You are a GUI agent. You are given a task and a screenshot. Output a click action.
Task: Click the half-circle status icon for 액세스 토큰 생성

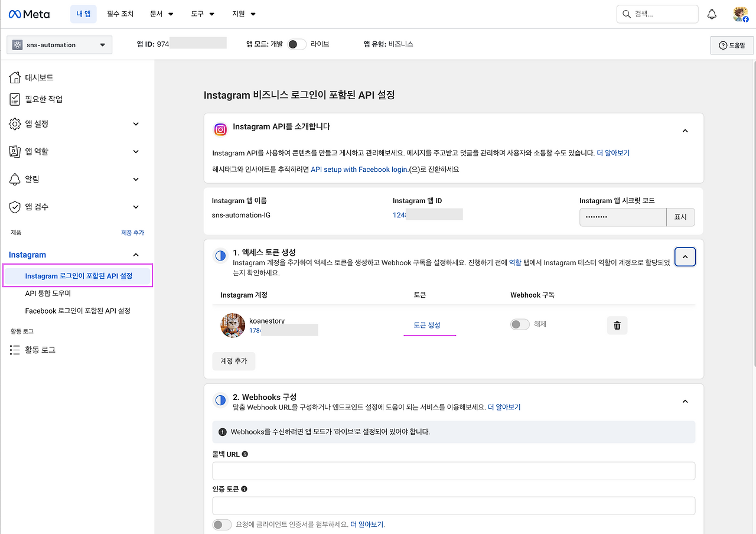tap(220, 256)
